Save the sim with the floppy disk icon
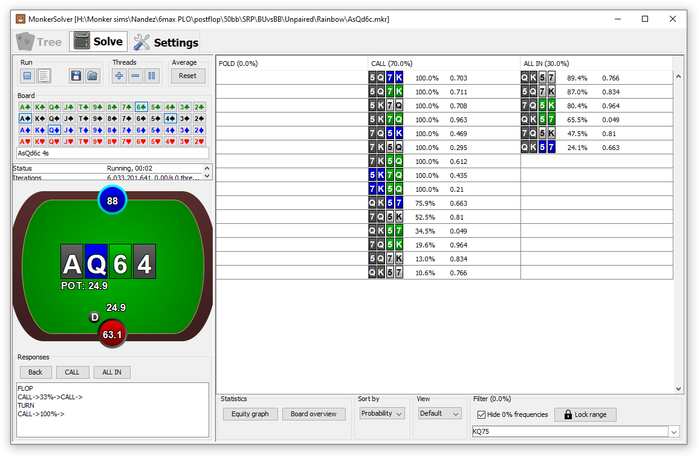 (x=76, y=76)
